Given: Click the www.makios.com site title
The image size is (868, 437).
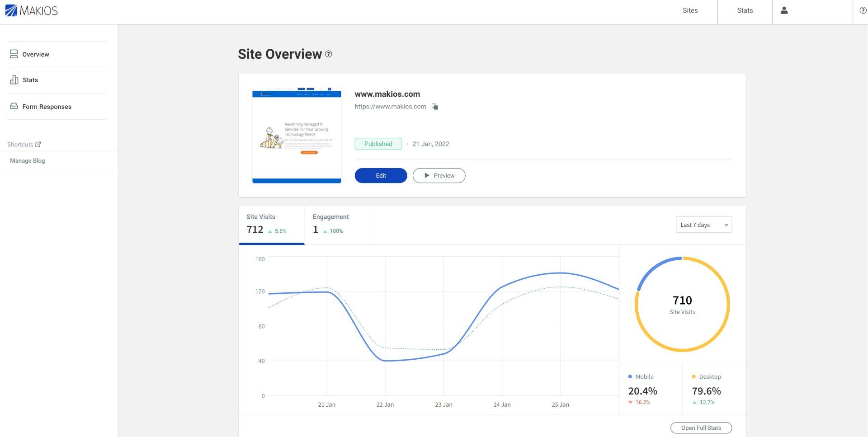Looking at the screenshot, I should coord(387,94).
